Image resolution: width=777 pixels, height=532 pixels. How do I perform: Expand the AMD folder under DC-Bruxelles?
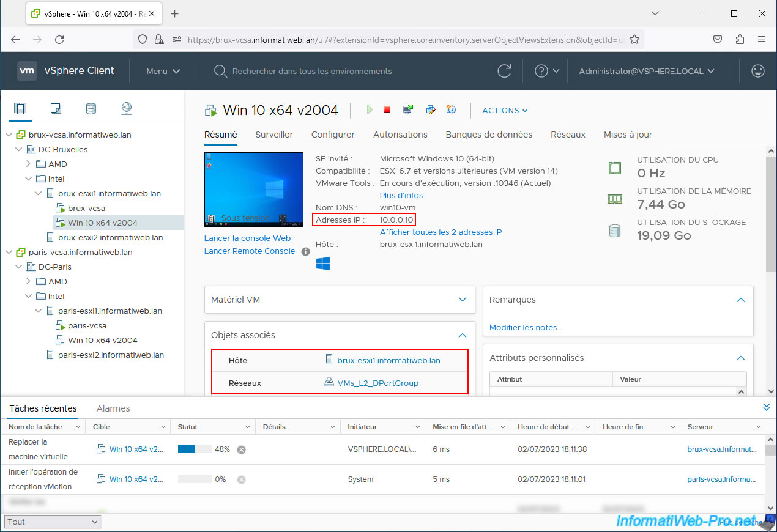tap(29, 164)
